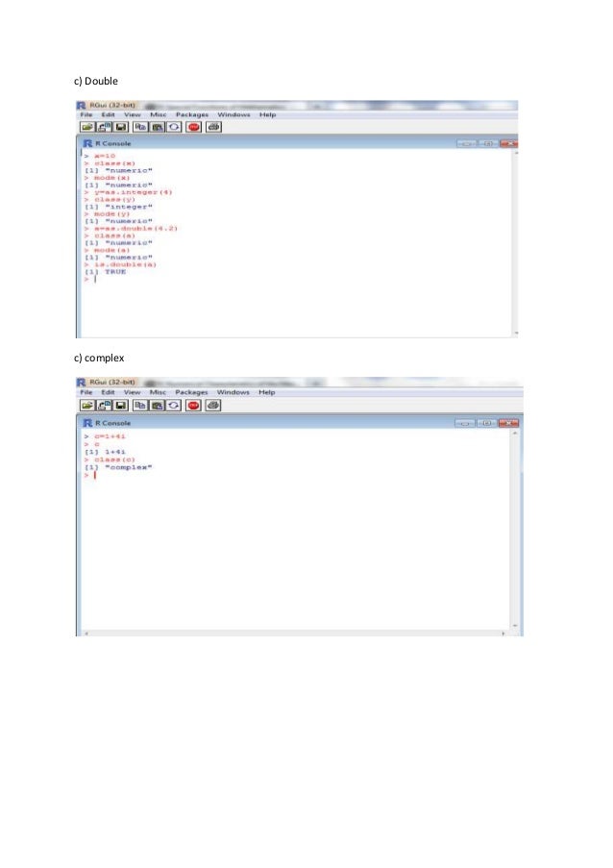
Task: Click Open script icon in Double RGui window
Action: 86,127
